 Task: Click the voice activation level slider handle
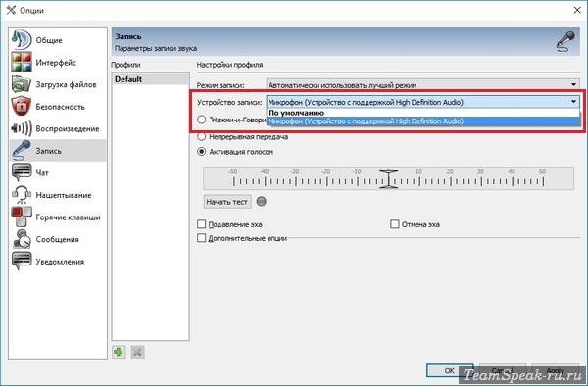388,178
